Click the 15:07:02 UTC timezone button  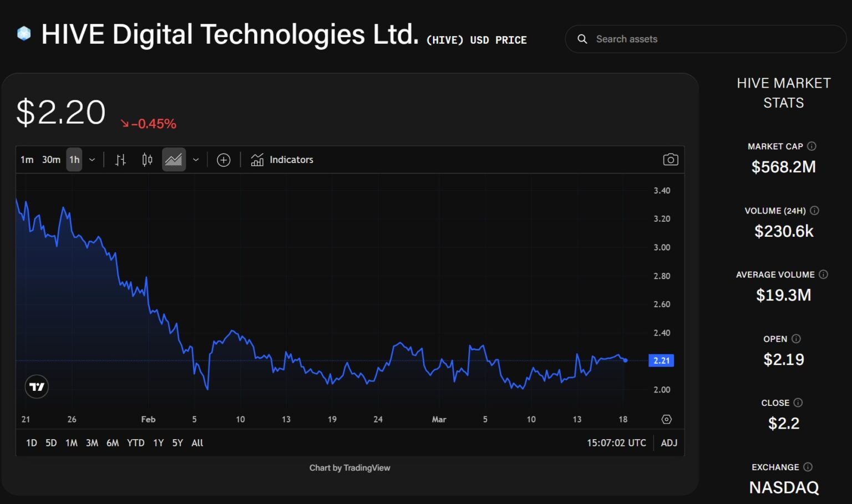[616, 443]
